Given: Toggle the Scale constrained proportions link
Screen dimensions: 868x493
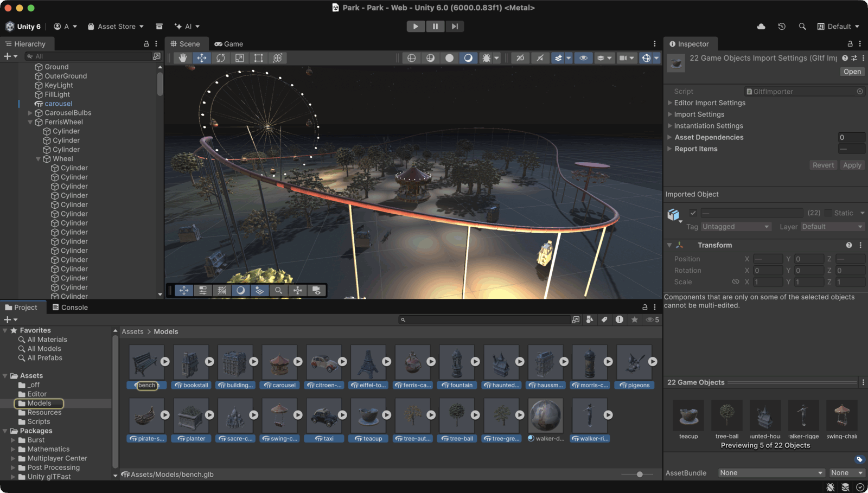Looking at the screenshot, I should (736, 282).
